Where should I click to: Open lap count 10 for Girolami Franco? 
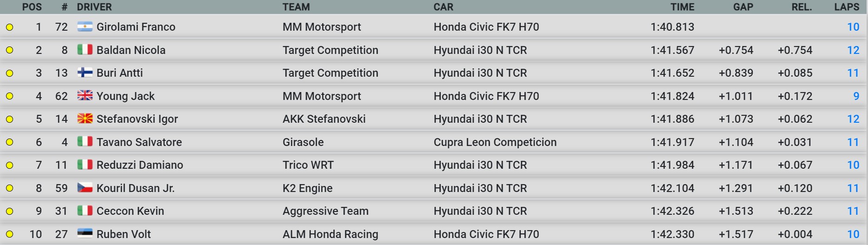853,27
